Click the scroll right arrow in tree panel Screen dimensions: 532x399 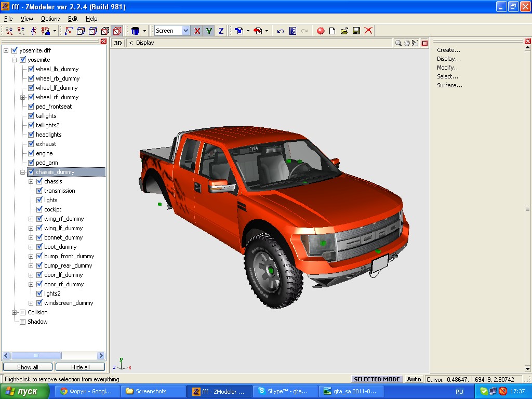pyautogui.click(x=101, y=355)
